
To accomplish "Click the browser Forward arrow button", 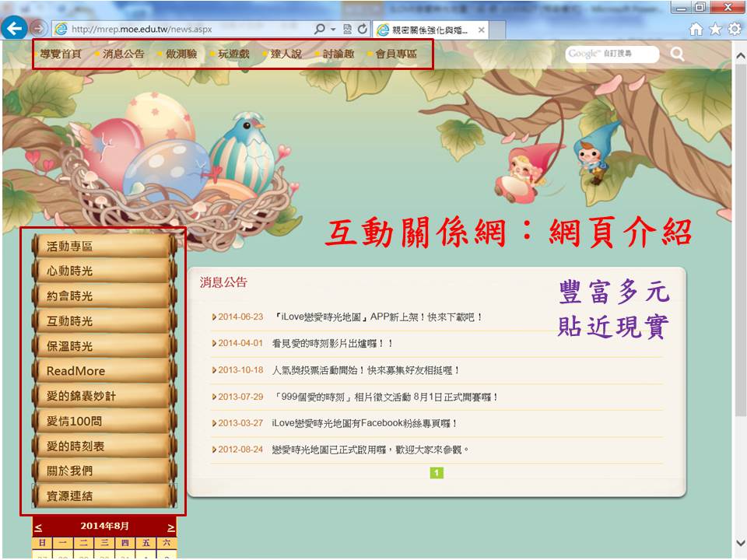I will pos(37,29).
